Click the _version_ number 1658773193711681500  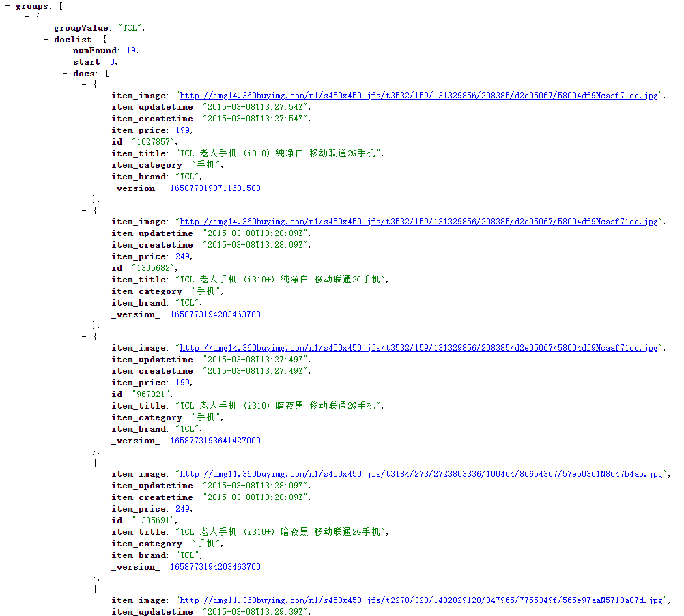coord(215,188)
